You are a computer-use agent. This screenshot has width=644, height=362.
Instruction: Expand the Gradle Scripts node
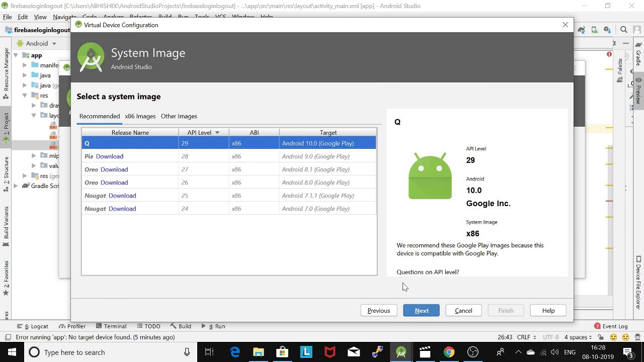[16, 186]
